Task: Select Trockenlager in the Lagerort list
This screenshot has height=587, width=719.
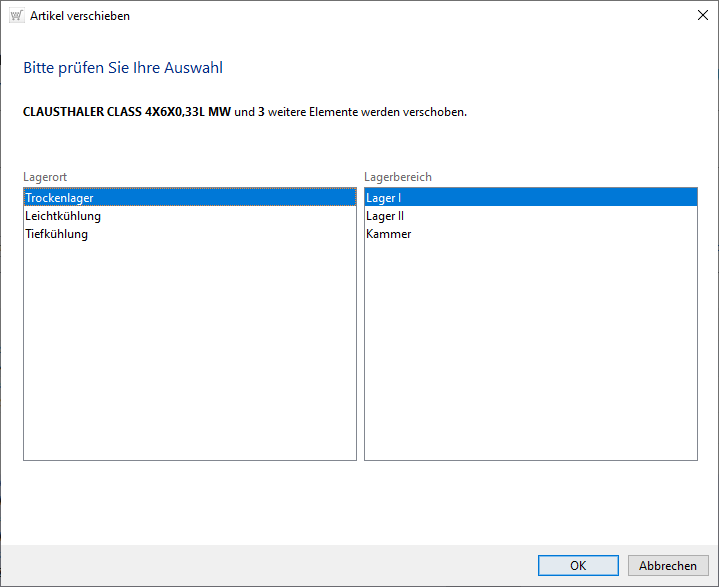Action: pos(60,198)
